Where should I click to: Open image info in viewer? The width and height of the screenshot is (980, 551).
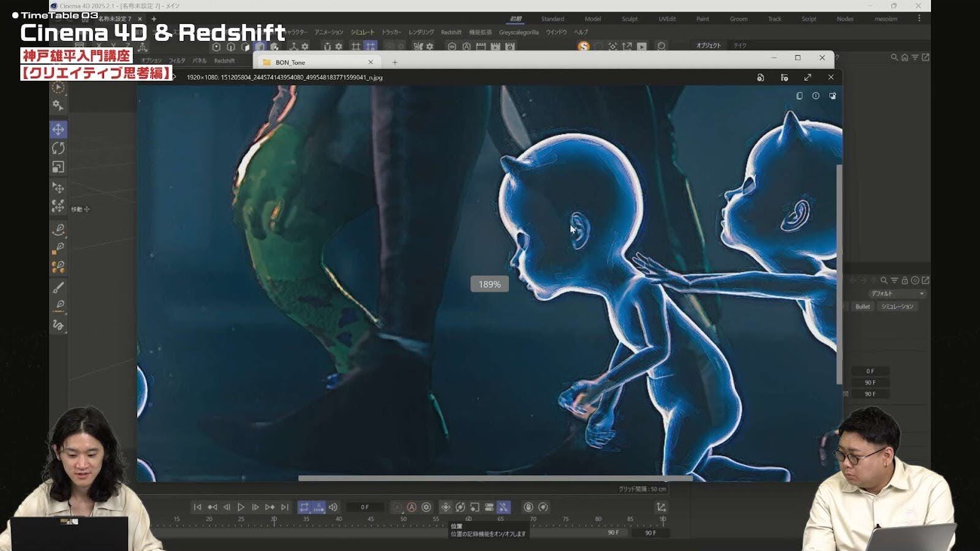816,96
